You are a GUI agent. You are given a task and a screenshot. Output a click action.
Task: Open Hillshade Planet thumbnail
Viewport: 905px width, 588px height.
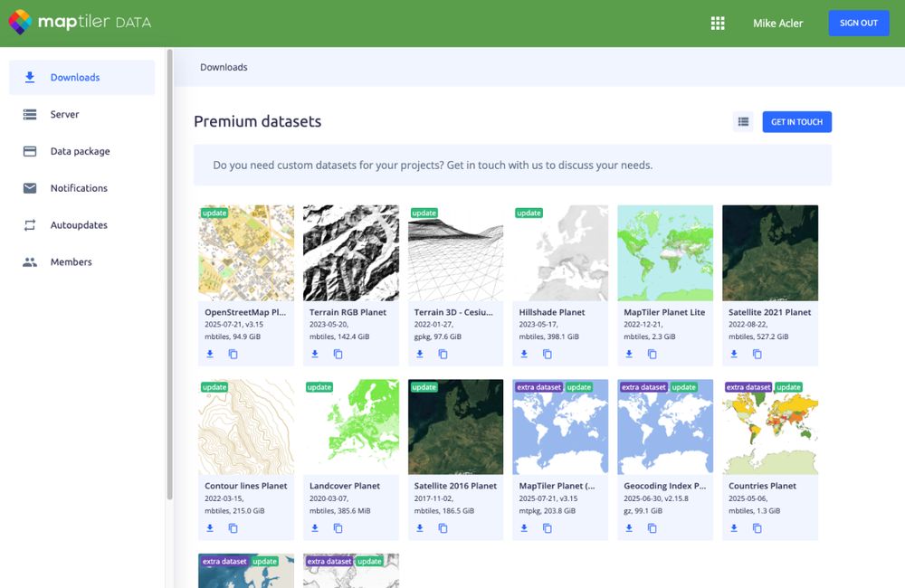coord(560,252)
